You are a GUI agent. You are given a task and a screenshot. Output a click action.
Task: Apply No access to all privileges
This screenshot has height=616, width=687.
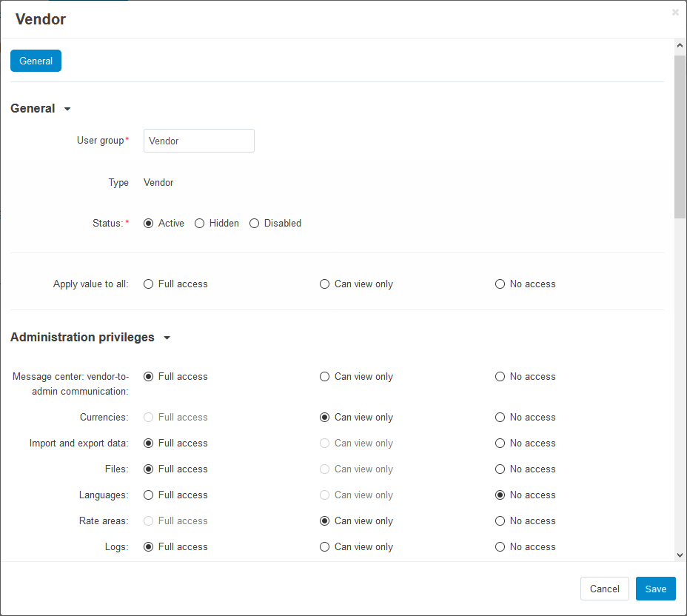click(500, 284)
